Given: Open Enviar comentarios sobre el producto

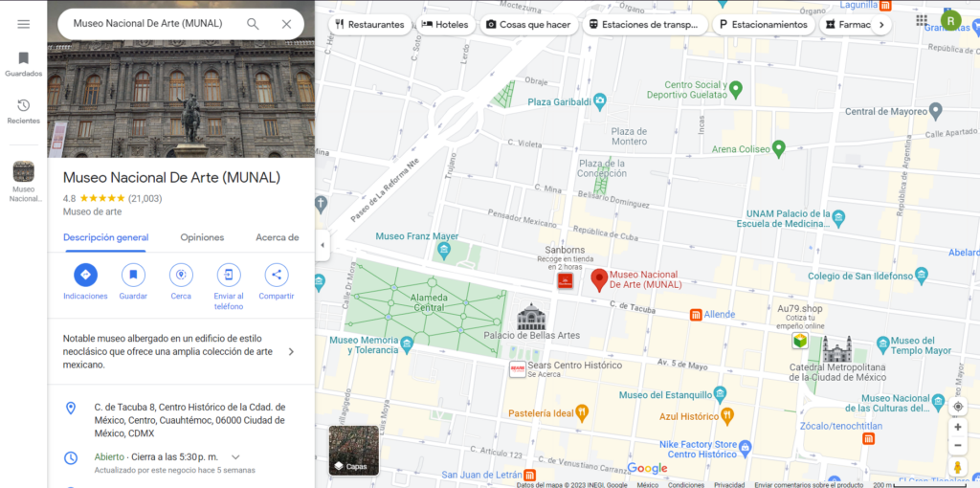Looking at the screenshot, I should tap(809, 484).
